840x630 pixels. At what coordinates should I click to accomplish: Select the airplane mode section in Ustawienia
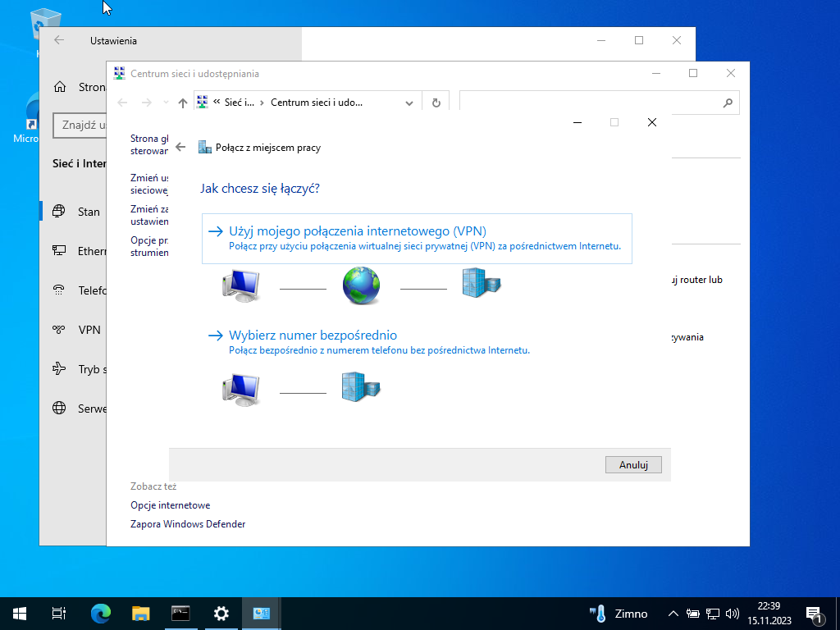pyautogui.click(x=74, y=369)
